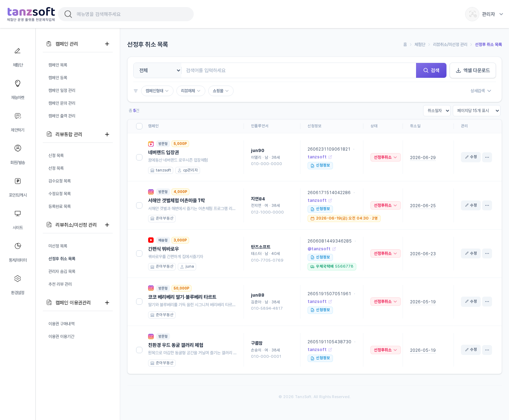Open the 취소일자 sort dropdown
Image resolution: width=509 pixels, height=420 pixels.
pyautogui.click(x=437, y=111)
